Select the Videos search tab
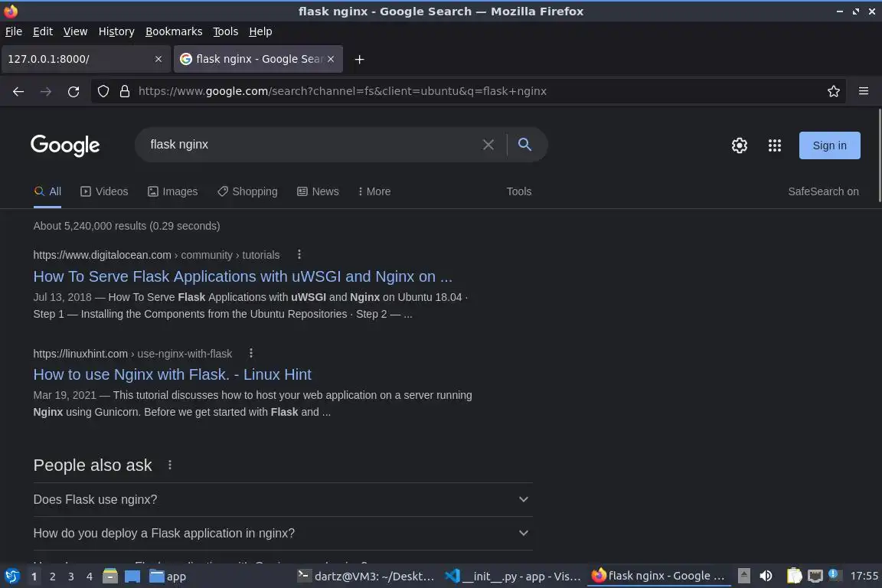This screenshot has height=588, width=882. 104,191
